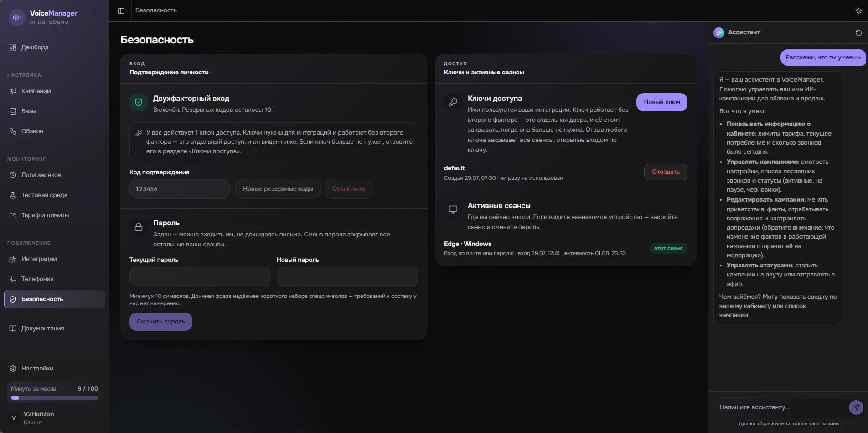Click the Безопасность breadcrumb in top bar
The width and height of the screenshot is (868, 433).
(156, 10)
